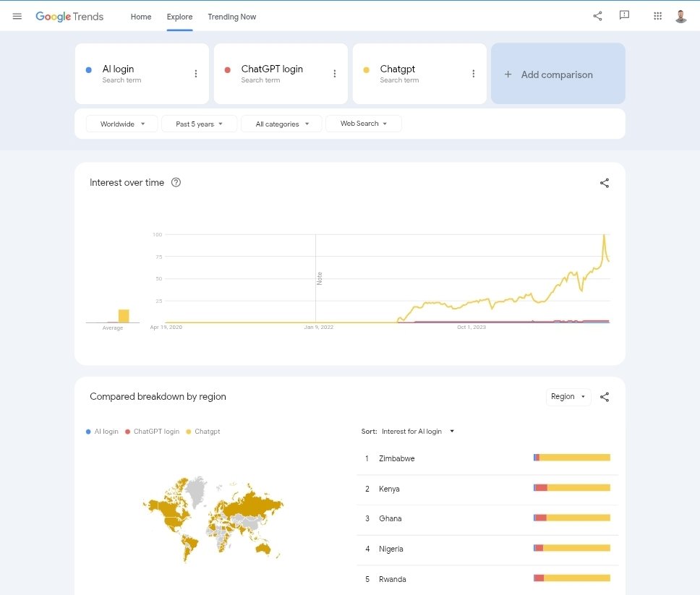Viewport: 700px width, 595px height.
Task: Open the Google apps grid
Action: click(x=657, y=16)
